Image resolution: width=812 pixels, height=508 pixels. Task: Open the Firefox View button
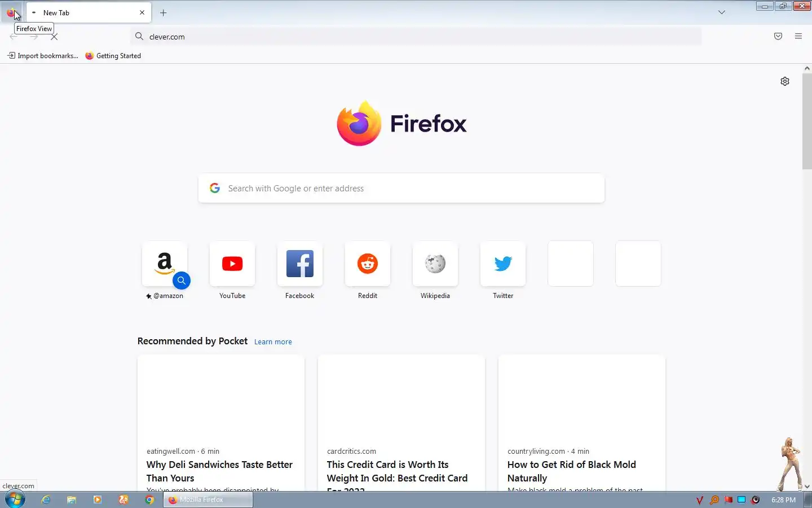coord(11,12)
